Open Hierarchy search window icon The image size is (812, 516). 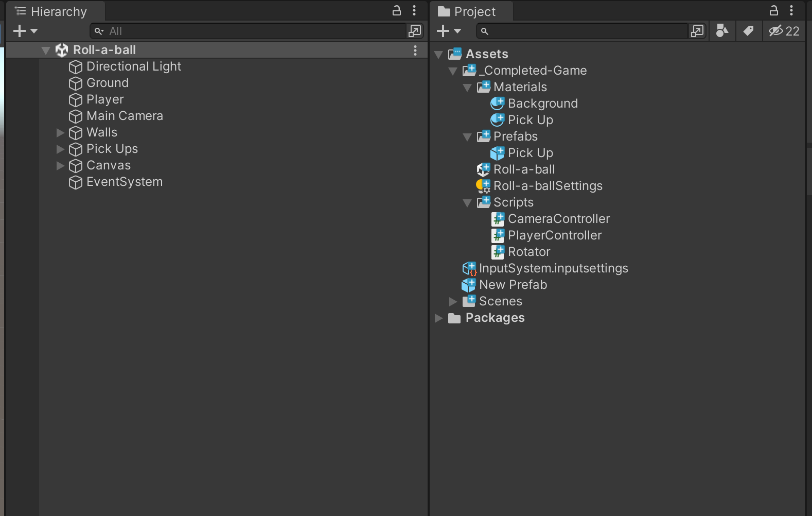(x=414, y=31)
